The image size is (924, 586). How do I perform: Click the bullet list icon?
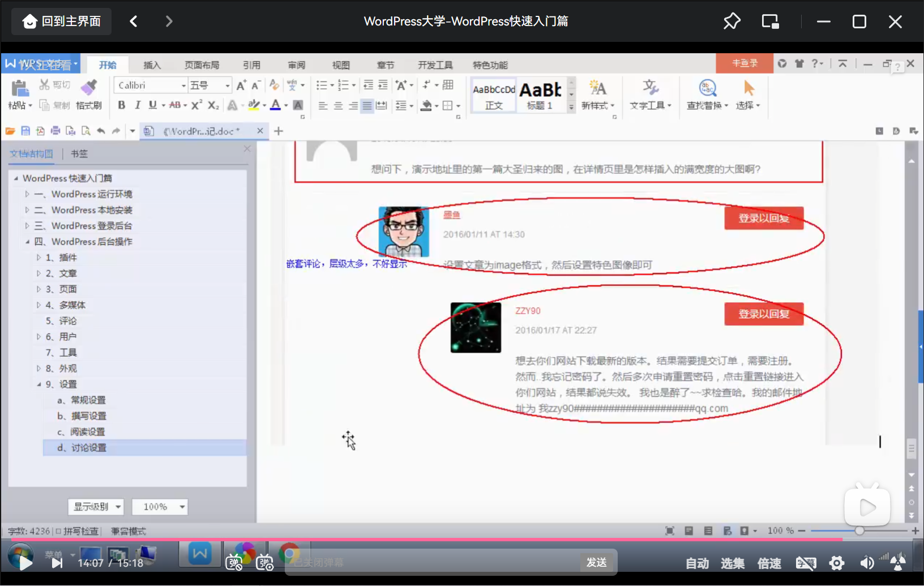coord(322,85)
